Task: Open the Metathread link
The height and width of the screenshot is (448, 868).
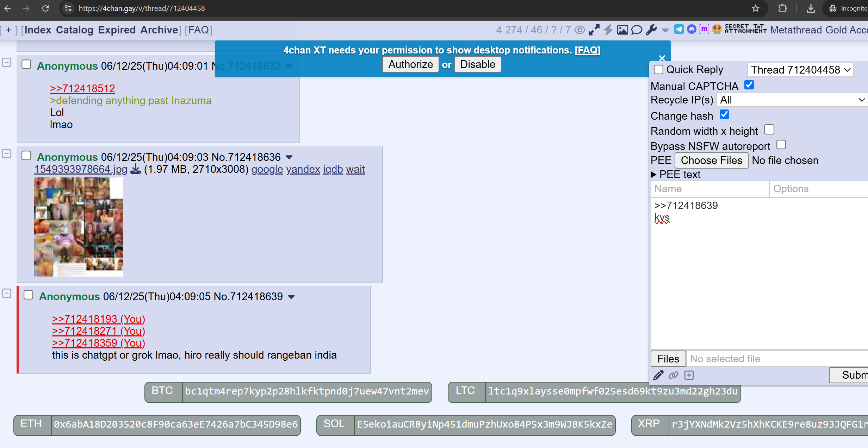Action: coord(796,30)
